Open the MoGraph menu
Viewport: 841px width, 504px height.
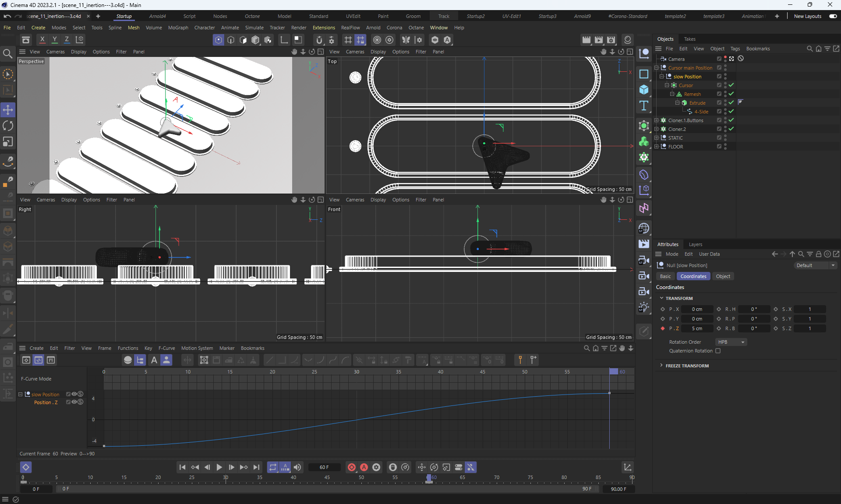(178, 28)
